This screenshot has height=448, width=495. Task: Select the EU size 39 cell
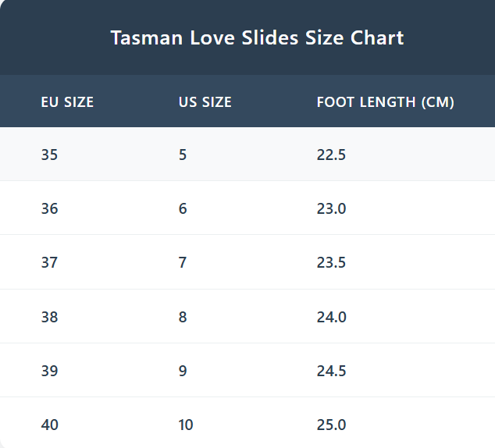point(50,371)
